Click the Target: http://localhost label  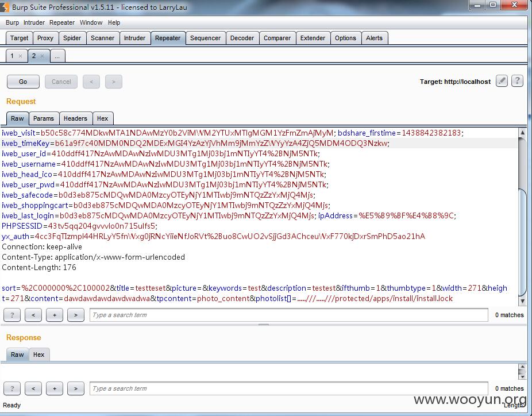tap(456, 82)
